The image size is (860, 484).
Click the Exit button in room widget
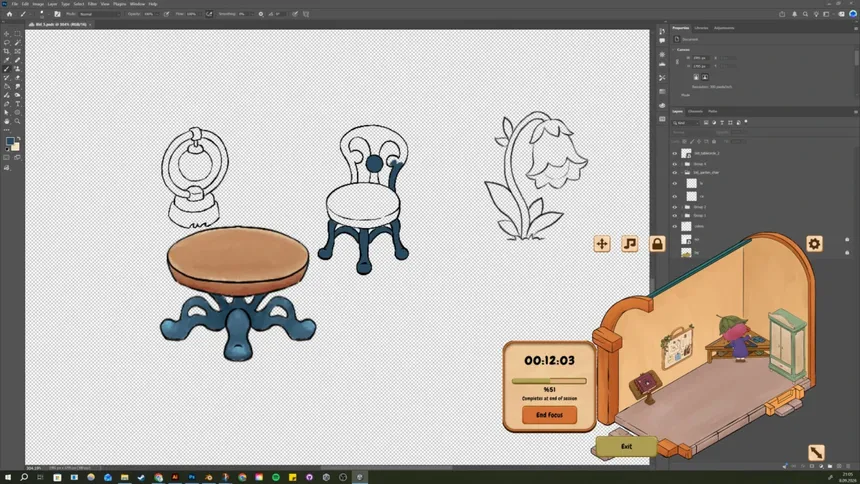[626, 446]
